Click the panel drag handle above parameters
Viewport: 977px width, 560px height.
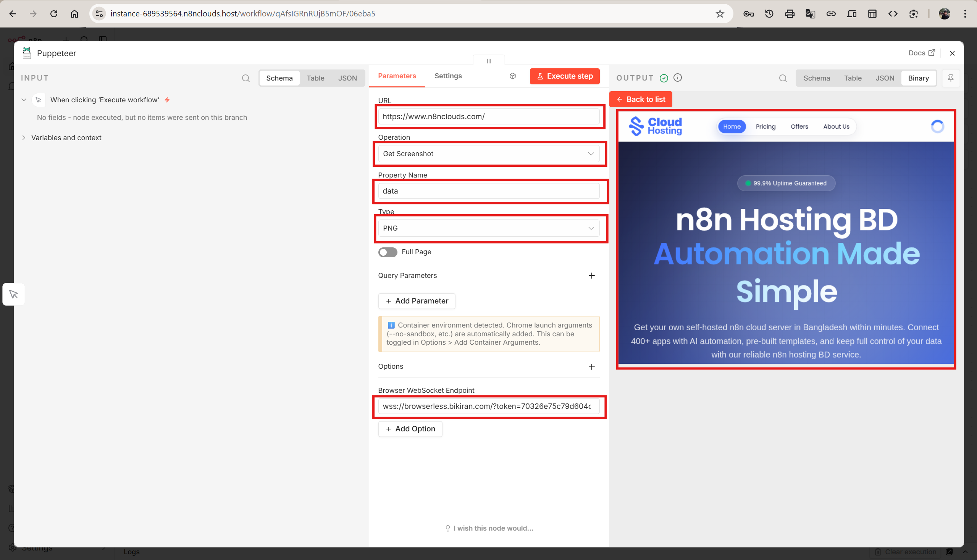pos(489,61)
